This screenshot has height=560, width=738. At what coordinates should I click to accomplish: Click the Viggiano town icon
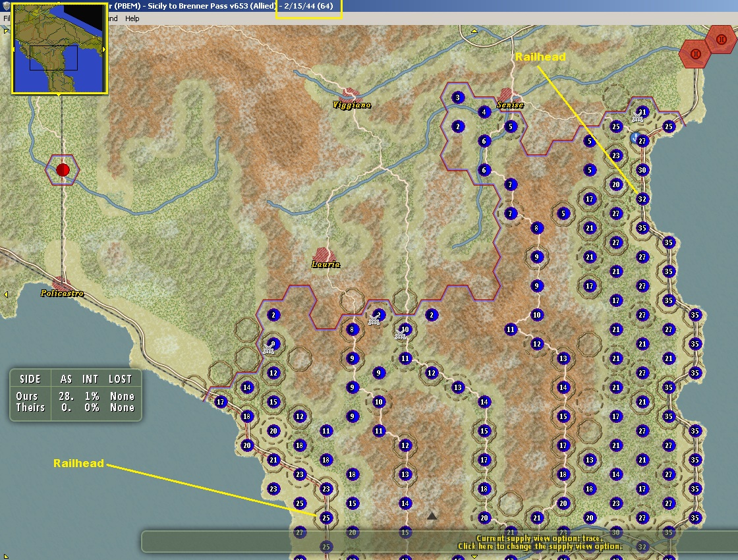pos(350,95)
